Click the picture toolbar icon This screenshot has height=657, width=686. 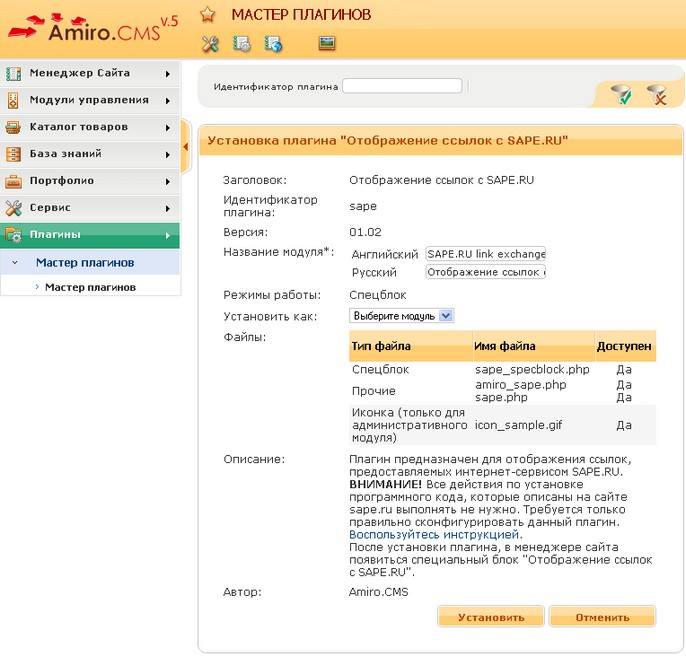(326, 43)
